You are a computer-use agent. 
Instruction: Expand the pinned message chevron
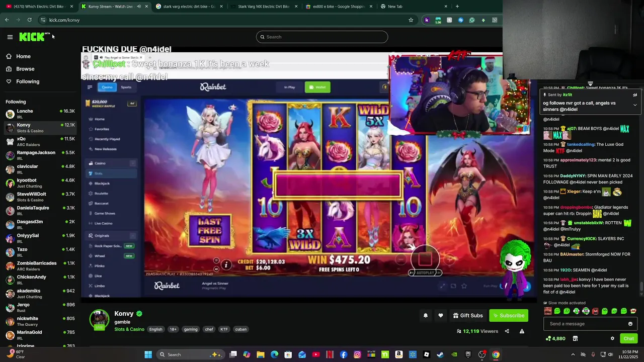[x=635, y=105]
